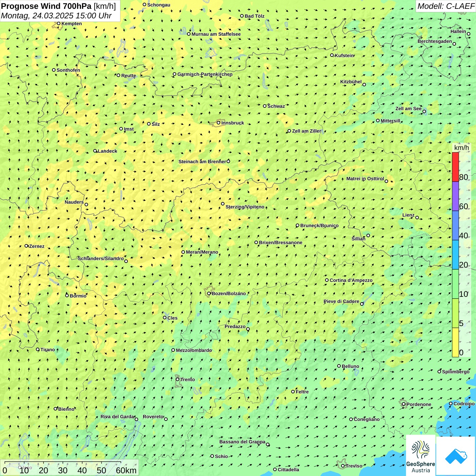Viewport: 476px width, 476px height.
Task: Click the 'km/h' legend unit label
Action: pyautogui.click(x=462, y=148)
